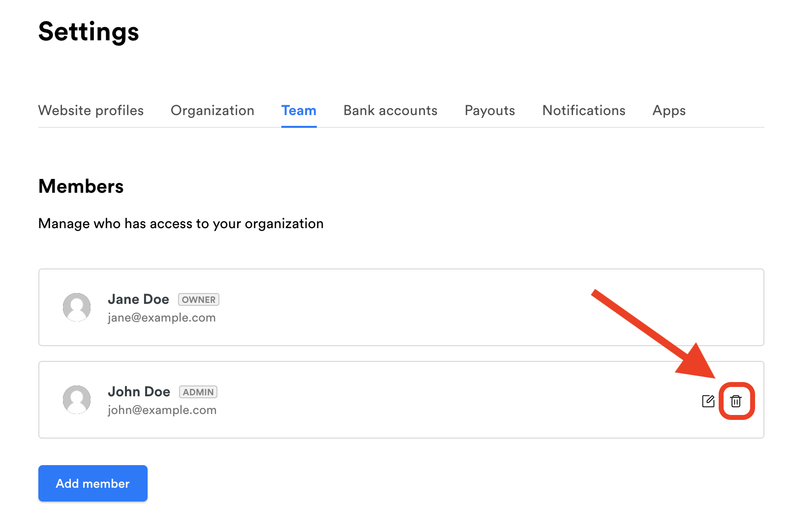Select the John Doe name
This screenshot has width=790, height=532.
(139, 391)
